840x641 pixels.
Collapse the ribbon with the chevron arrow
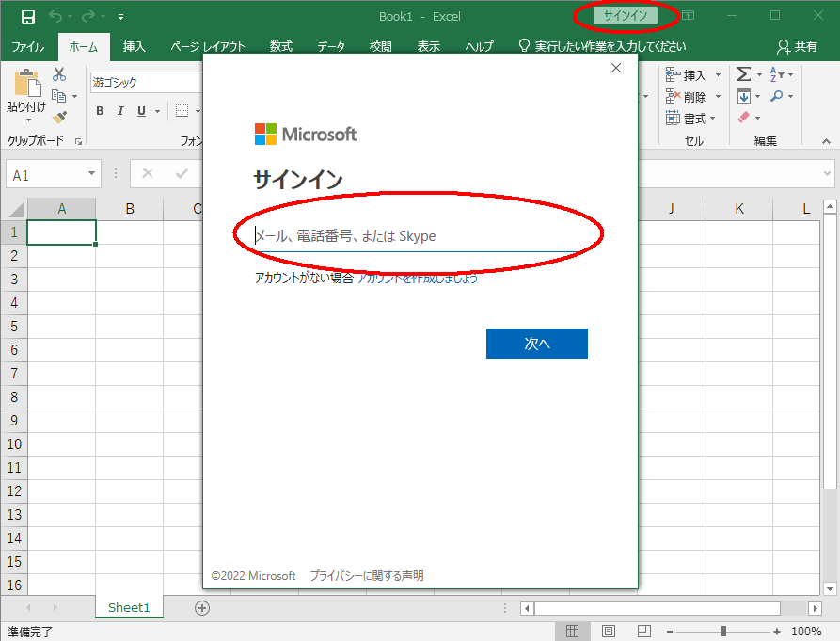click(826, 140)
